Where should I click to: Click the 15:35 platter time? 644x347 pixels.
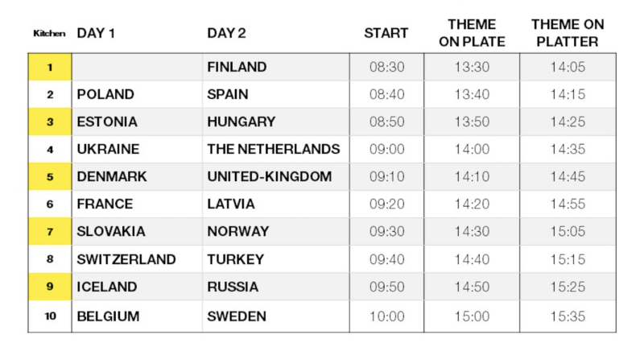568,316
